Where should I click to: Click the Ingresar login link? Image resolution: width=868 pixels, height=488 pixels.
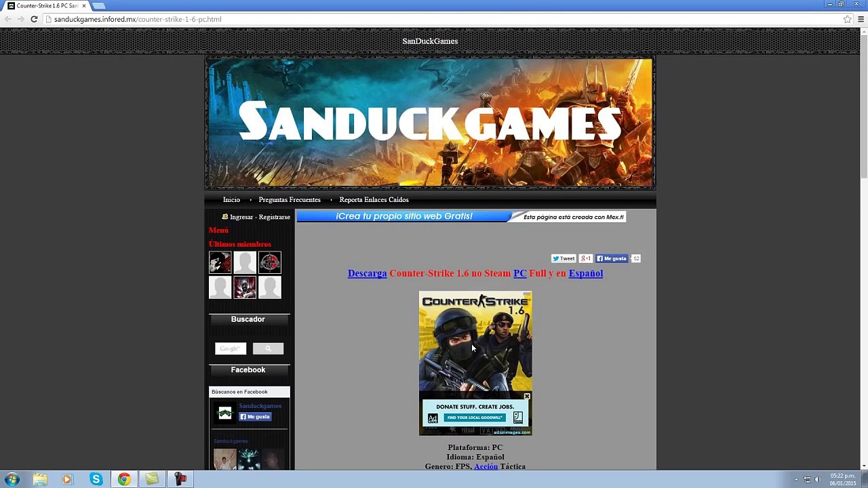(x=241, y=217)
